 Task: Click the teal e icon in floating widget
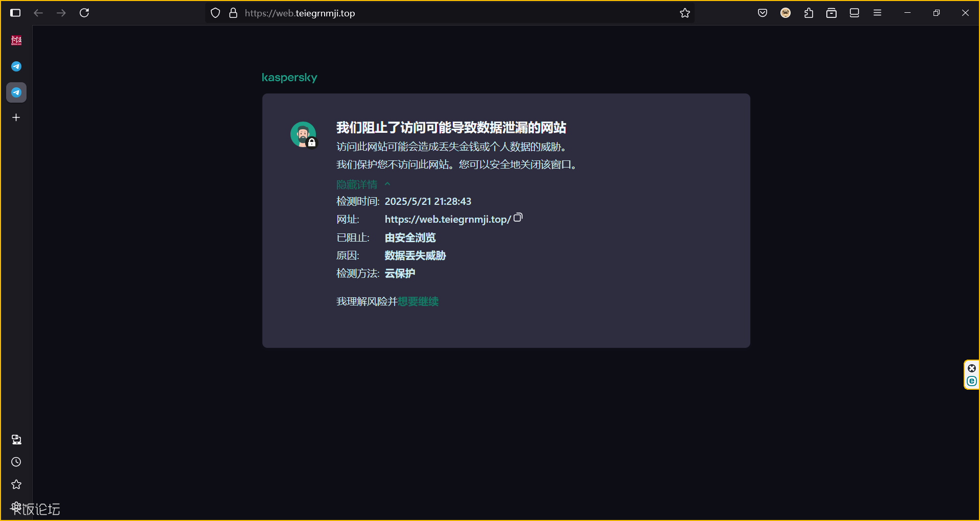[x=972, y=381]
